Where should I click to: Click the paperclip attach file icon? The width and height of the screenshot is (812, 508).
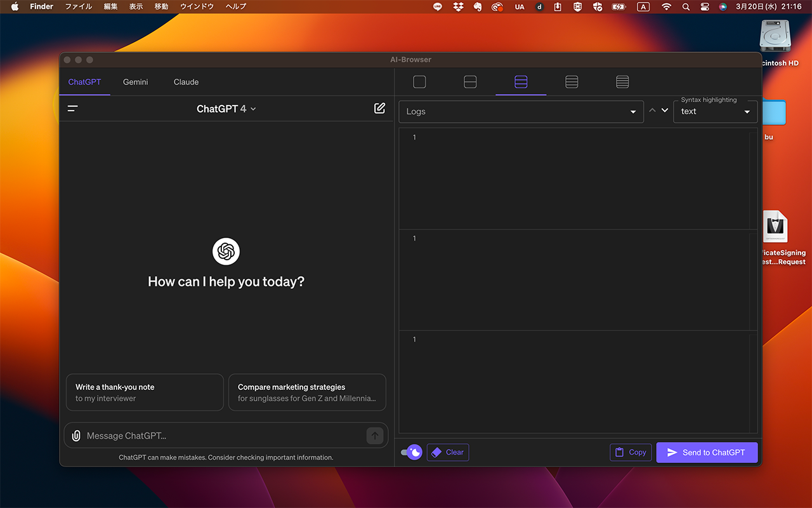pyautogui.click(x=76, y=436)
